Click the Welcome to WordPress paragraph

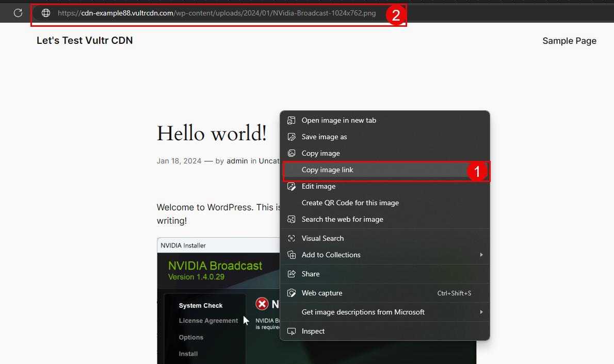click(x=218, y=213)
